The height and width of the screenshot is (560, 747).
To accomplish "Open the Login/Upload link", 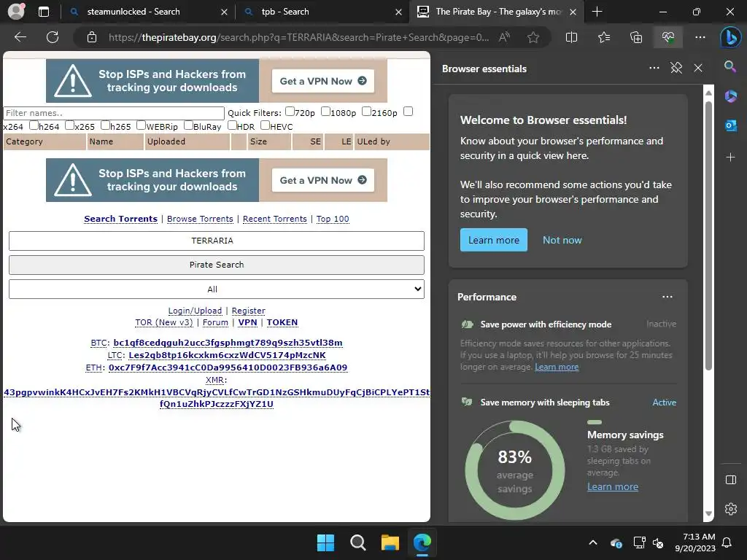I will coord(195,311).
